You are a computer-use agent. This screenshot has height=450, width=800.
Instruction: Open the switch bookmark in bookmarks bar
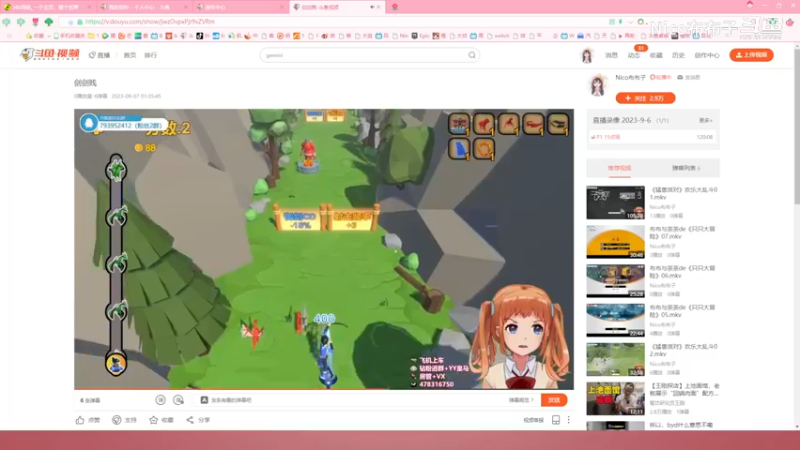click(498, 36)
